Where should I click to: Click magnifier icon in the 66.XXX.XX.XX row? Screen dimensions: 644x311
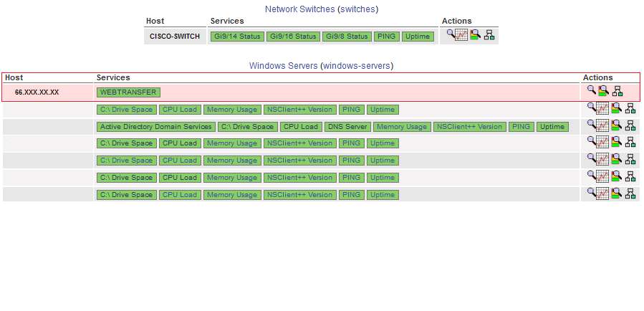[x=592, y=90]
